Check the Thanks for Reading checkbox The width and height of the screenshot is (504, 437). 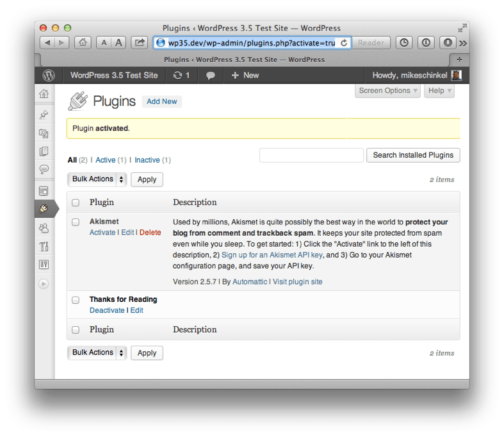click(76, 300)
